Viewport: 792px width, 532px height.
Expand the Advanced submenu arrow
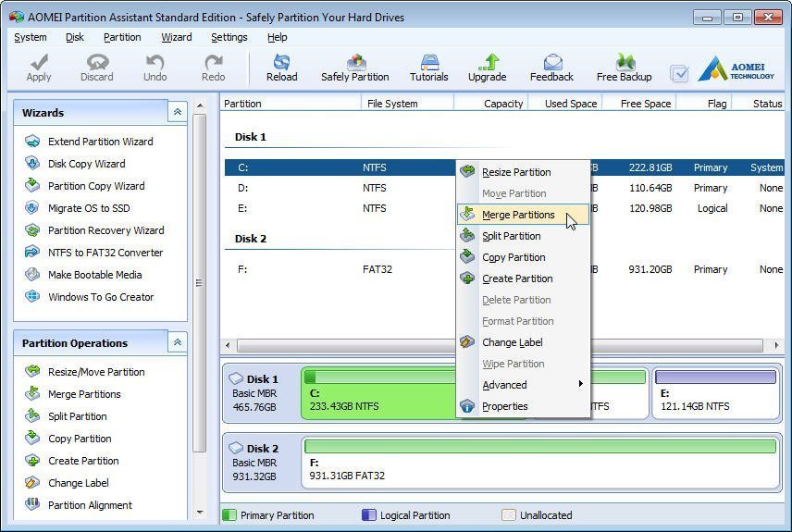click(581, 384)
